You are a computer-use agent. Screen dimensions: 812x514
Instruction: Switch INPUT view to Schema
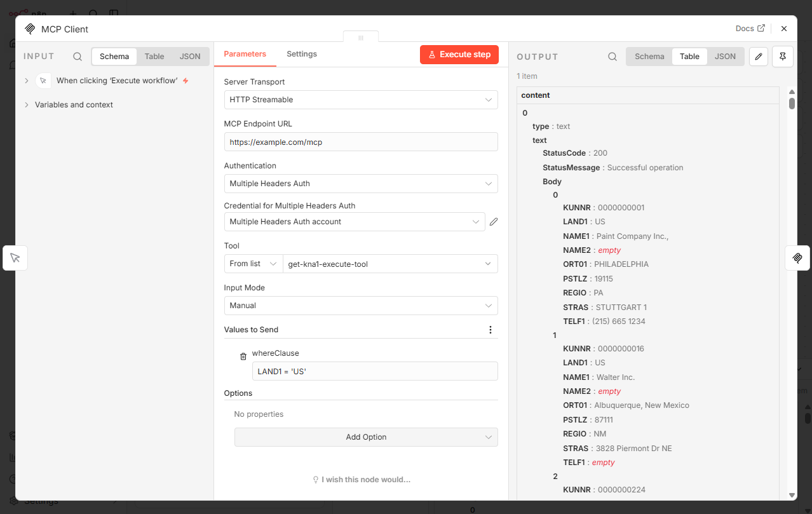[114, 57]
